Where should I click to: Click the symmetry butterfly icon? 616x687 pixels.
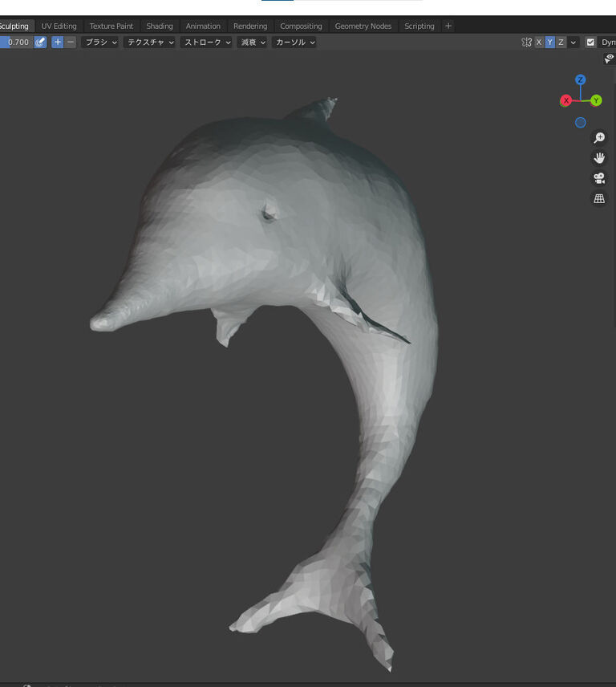click(x=526, y=42)
